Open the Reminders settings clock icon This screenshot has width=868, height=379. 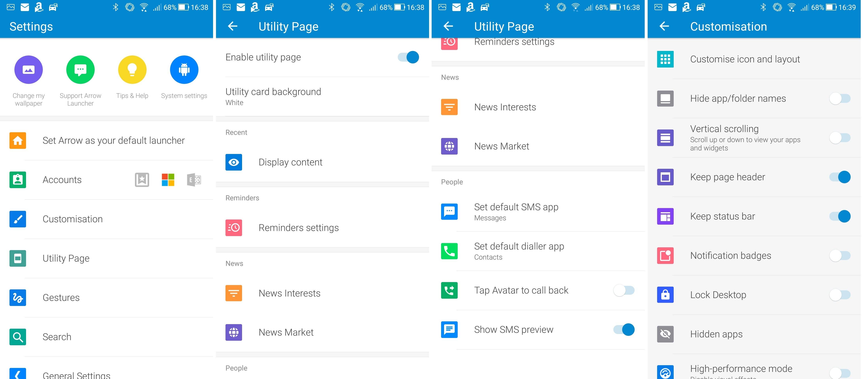tap(234, 228)
